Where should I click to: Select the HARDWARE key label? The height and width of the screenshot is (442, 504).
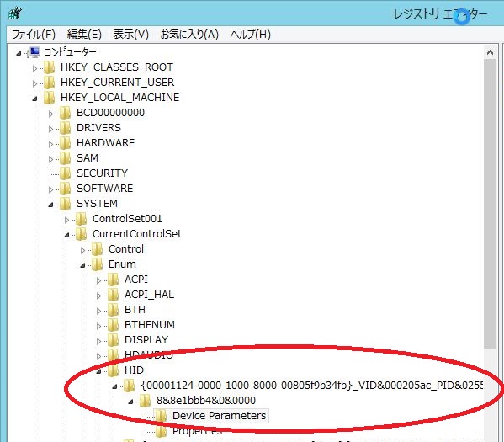(x=105, y=143)
